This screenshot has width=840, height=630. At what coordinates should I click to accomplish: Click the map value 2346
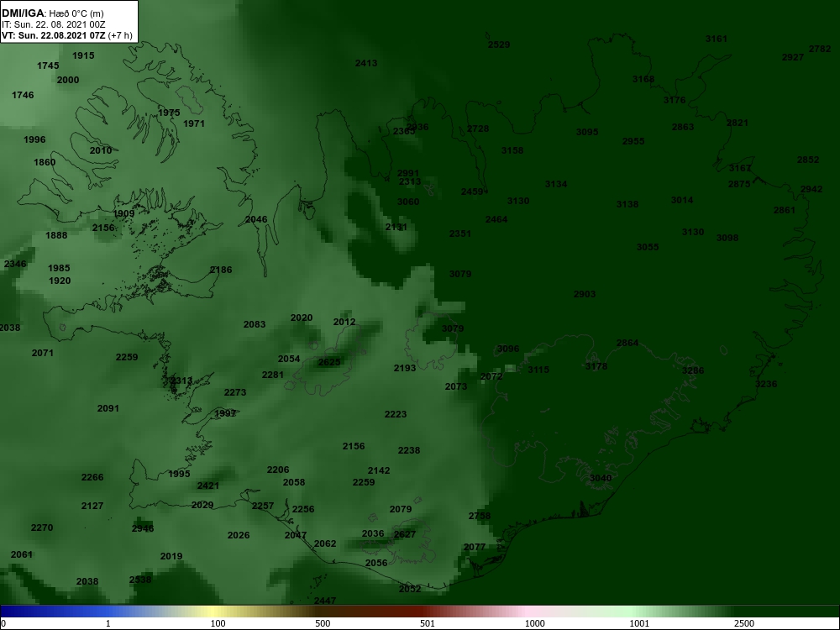click(15, 264)
